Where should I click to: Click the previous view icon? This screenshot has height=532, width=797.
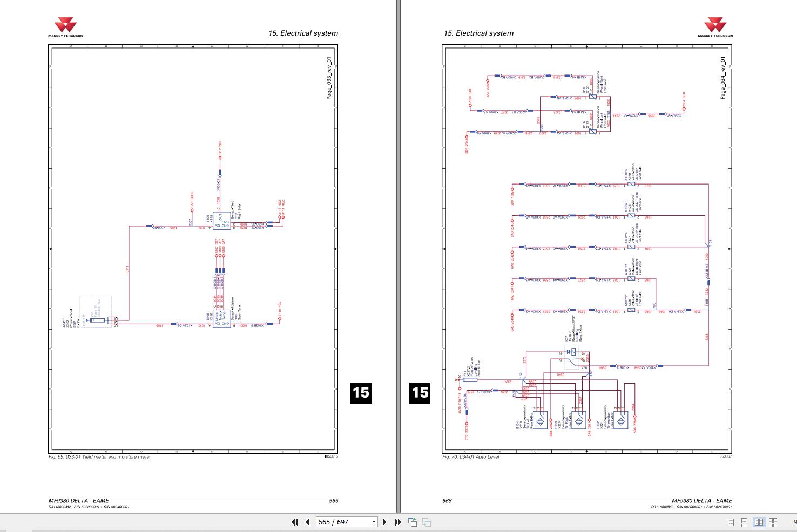click(413, 522)
